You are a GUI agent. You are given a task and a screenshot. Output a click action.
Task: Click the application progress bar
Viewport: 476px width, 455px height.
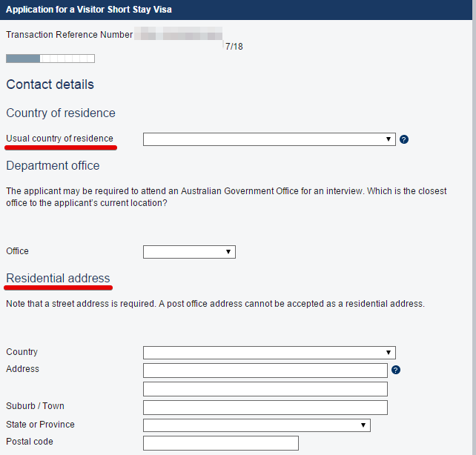click(50, 59)
